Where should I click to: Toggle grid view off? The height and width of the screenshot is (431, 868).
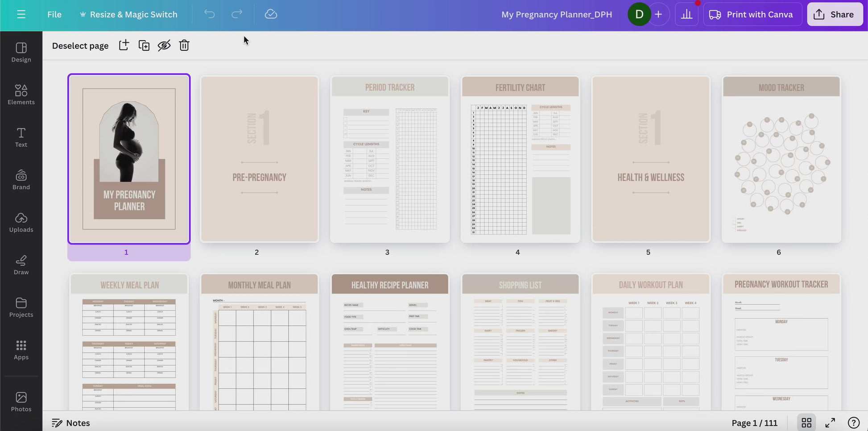click(x=806, y=423)
